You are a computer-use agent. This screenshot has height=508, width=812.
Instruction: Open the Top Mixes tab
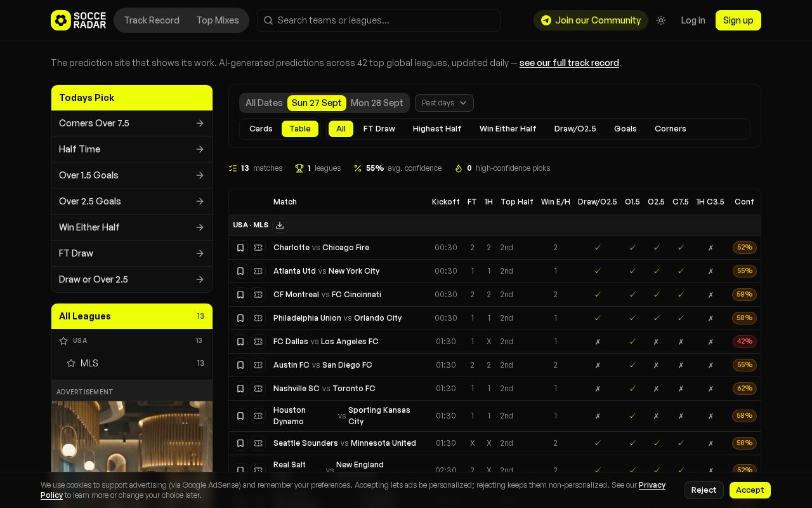218,20
